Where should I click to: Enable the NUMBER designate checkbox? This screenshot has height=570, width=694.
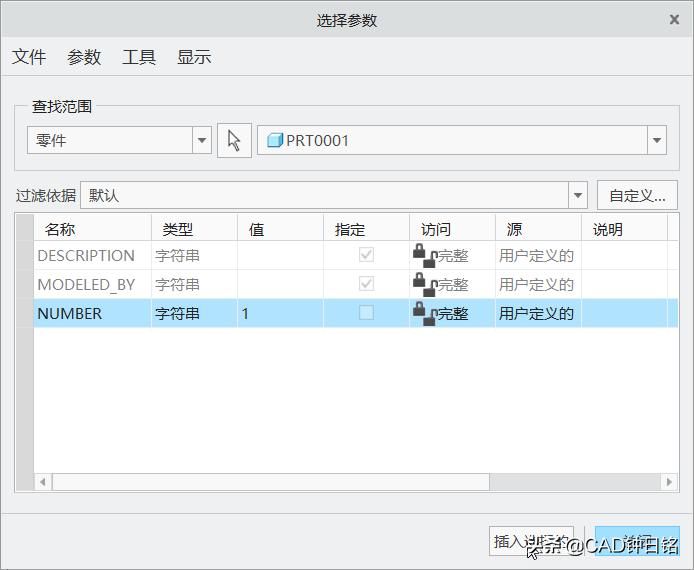click(x=366, y=313)
